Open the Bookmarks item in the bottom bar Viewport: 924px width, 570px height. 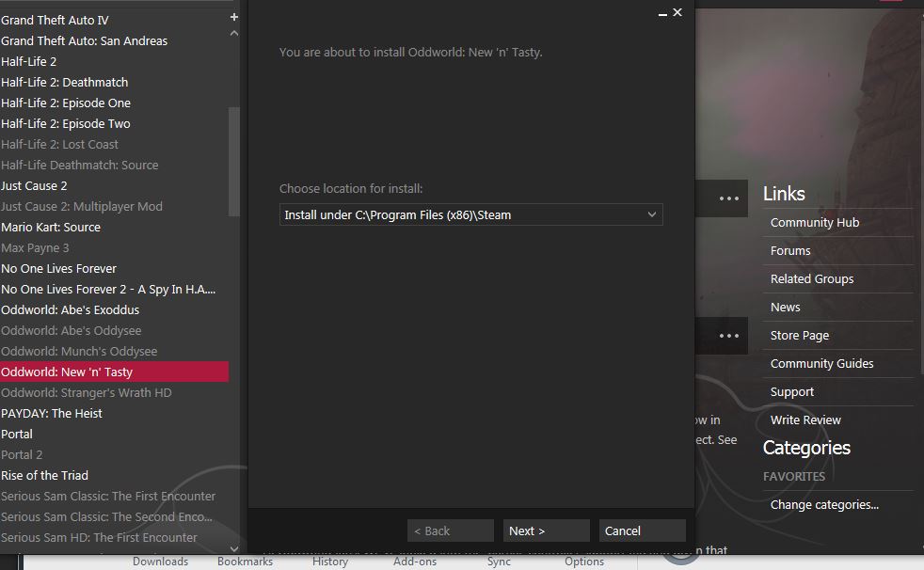coord(245,562)
